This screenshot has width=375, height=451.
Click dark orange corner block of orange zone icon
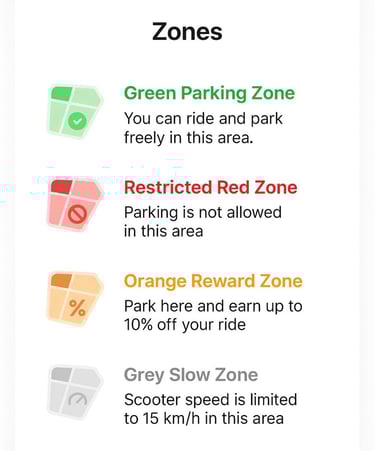[62, 281]
